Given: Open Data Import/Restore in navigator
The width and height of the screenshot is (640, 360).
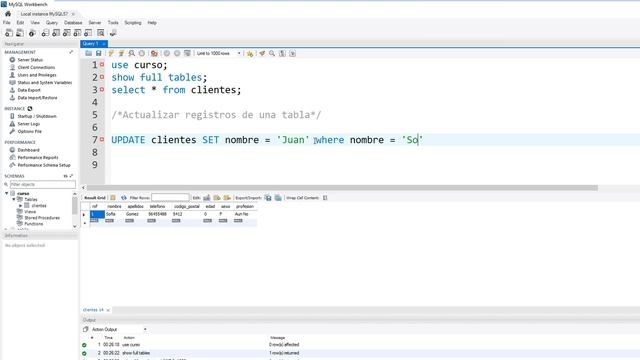Looking at the screenshot, I should 37,98.
